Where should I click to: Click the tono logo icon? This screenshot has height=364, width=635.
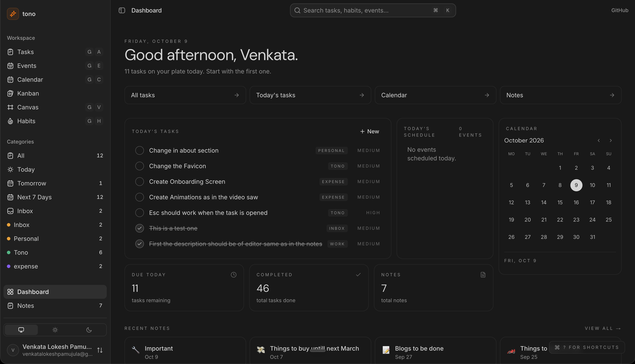[13, 14]
